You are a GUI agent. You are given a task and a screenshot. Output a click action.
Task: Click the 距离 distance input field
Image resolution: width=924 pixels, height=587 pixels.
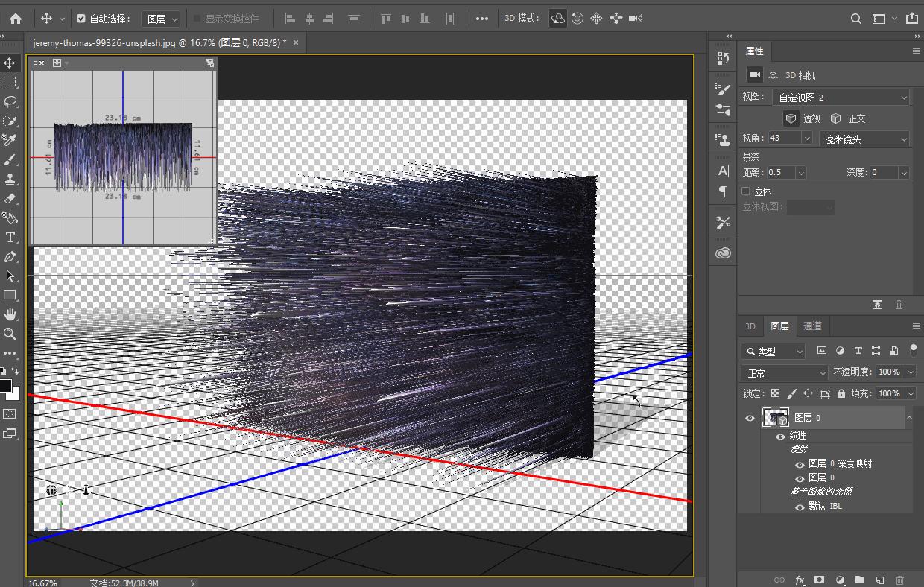[x=781, y=172]
